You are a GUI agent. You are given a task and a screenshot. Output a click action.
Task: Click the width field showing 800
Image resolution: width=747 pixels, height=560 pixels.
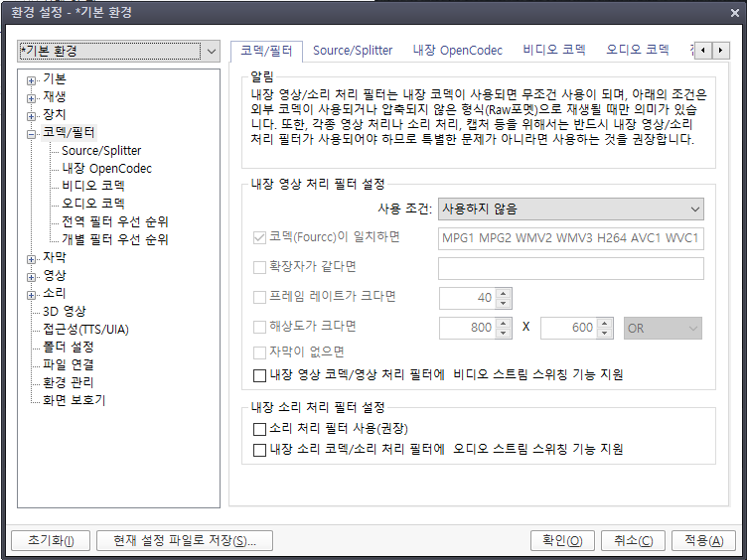pyautogui.click(x=467, y=328)
